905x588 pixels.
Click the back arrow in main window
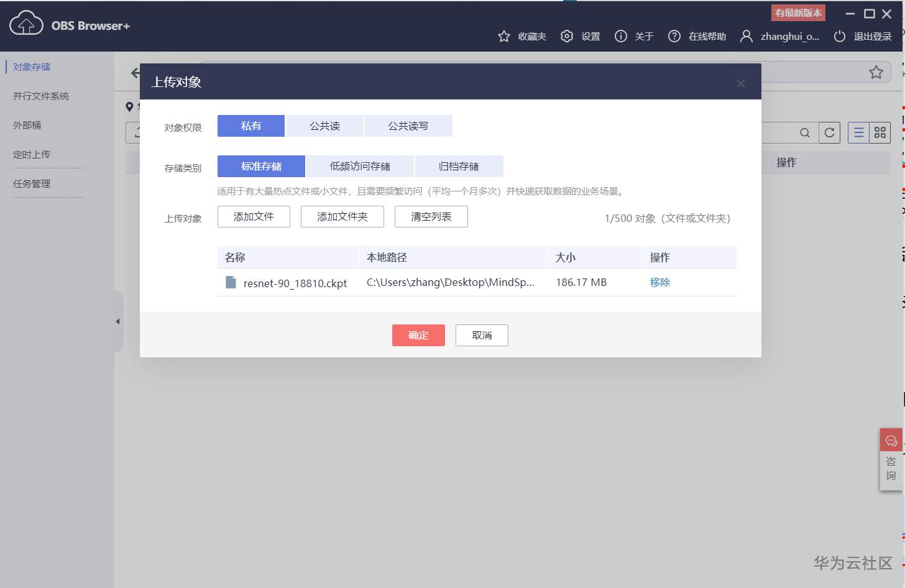pyautogui.click(x=135, y=73)
